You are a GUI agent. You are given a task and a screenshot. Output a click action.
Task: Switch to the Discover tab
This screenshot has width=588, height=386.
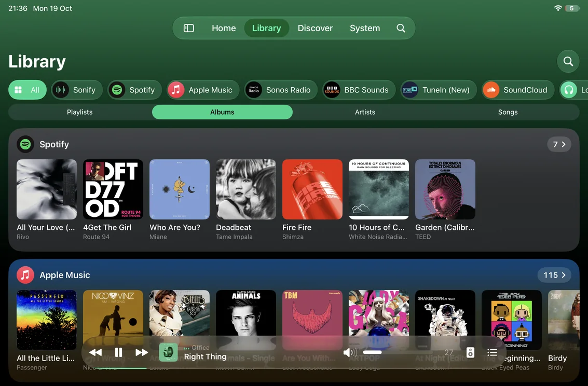pos(315,28)
